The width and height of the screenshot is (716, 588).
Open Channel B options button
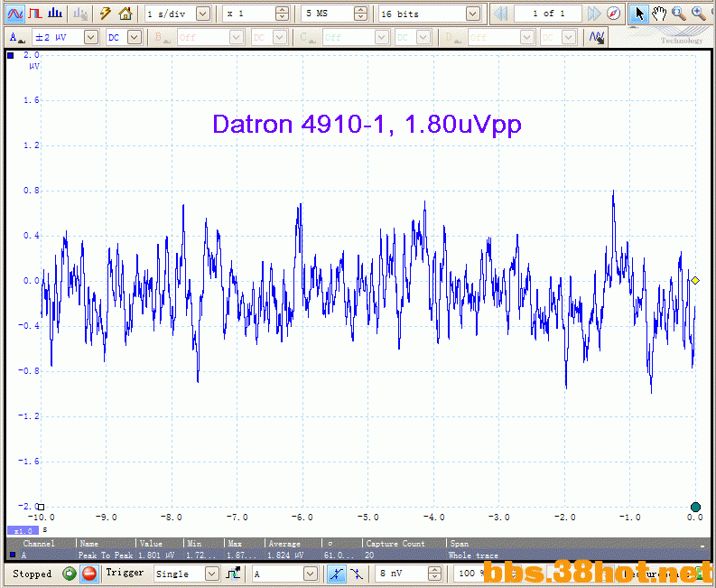[162, 38]
